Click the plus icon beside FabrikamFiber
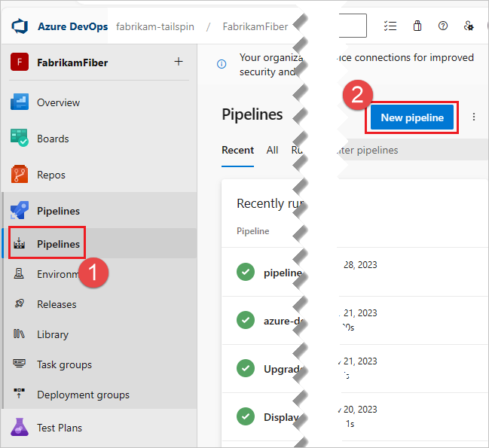The image size is (489, 448). coord(179,62)
